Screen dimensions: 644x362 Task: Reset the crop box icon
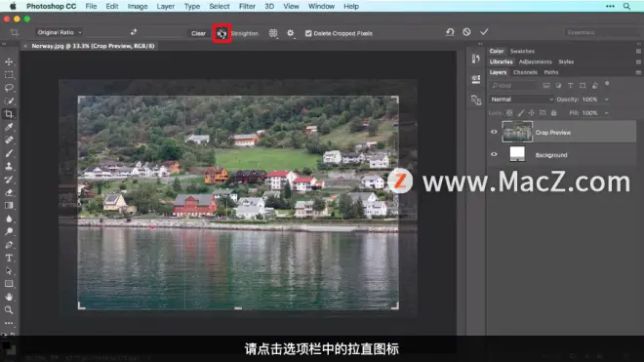click(450, 32)
